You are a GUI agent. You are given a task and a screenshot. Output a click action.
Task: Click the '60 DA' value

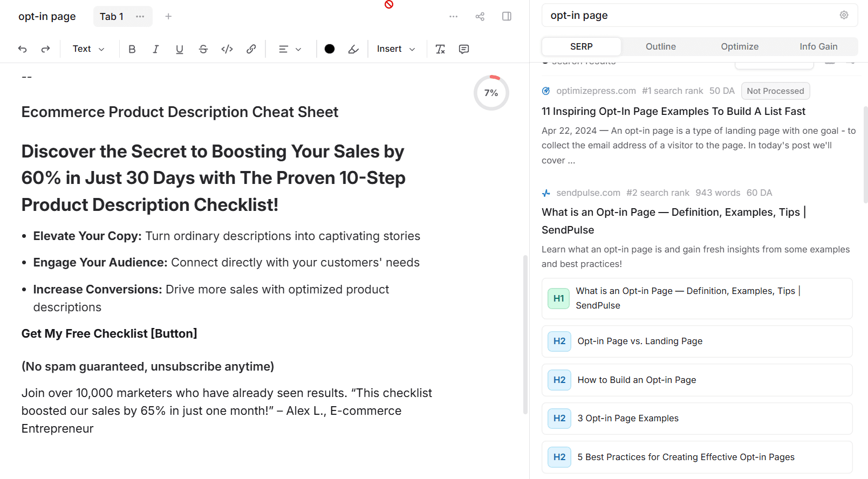[759, 193]
